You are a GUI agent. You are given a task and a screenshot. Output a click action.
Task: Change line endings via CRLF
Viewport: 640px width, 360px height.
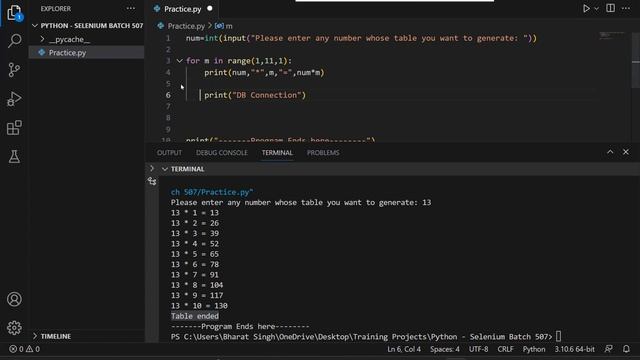tap(505, 349)
